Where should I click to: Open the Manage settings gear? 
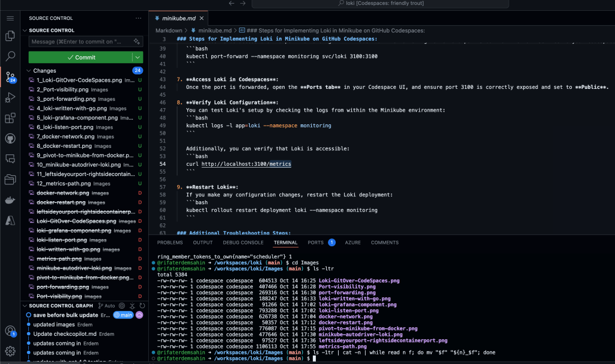click(10, 351)
